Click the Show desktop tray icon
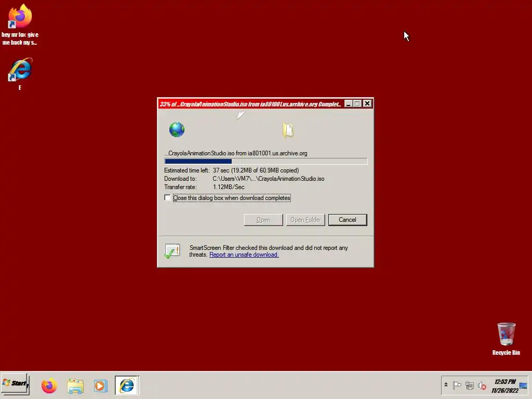Screen dimensions: 532x399 (524, 385)
